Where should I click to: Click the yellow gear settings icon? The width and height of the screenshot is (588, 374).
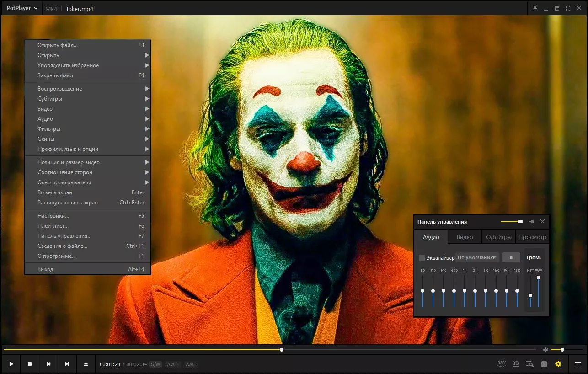pos(558,364)
